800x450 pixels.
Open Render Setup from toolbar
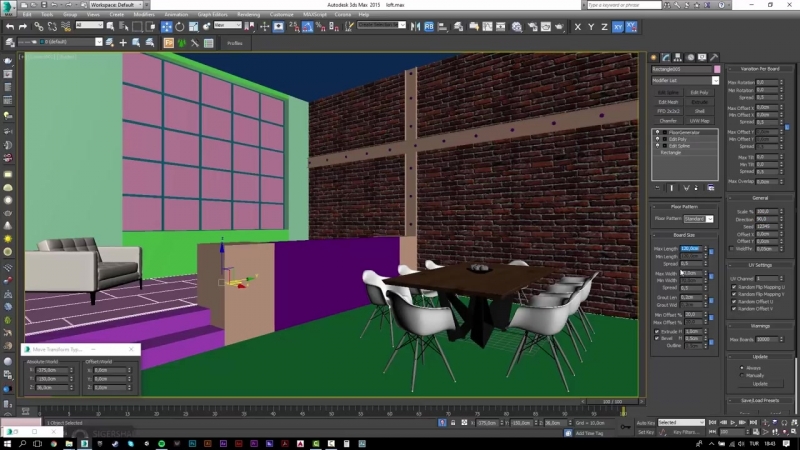click(532, 27)
